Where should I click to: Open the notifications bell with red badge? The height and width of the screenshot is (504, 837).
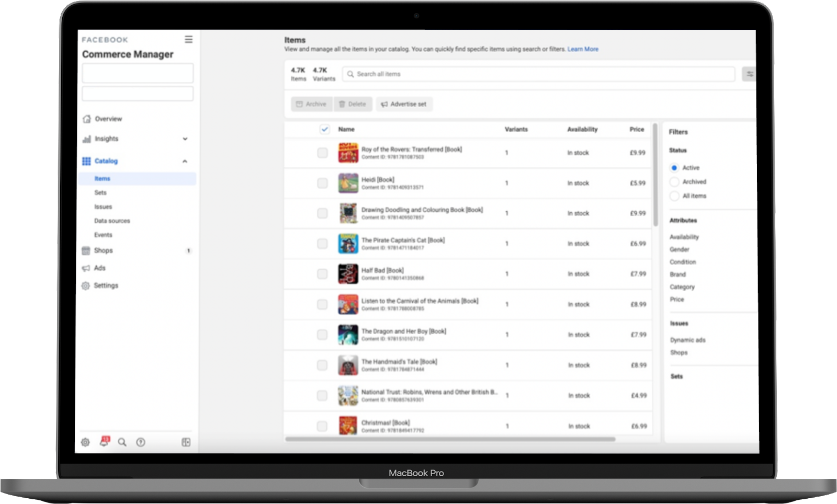click(105, 442)
